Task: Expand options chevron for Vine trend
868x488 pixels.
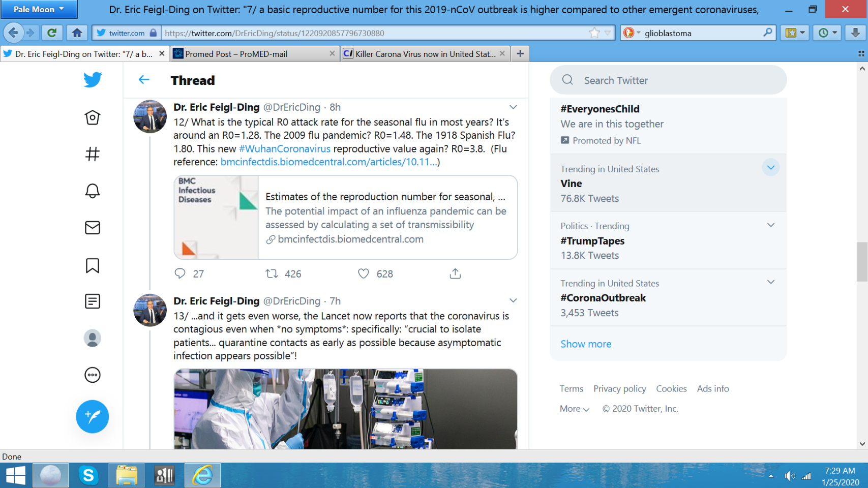Action: 770,168
